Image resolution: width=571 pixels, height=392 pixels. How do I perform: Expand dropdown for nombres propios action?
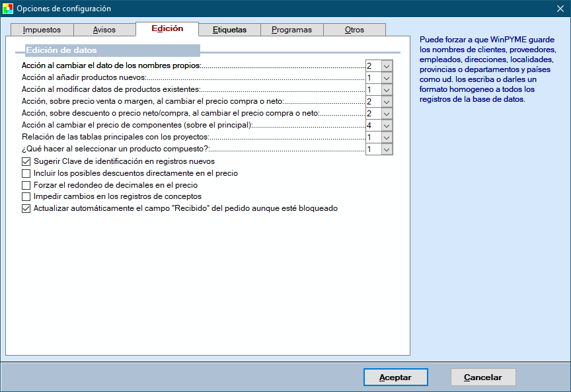point(387,66)
